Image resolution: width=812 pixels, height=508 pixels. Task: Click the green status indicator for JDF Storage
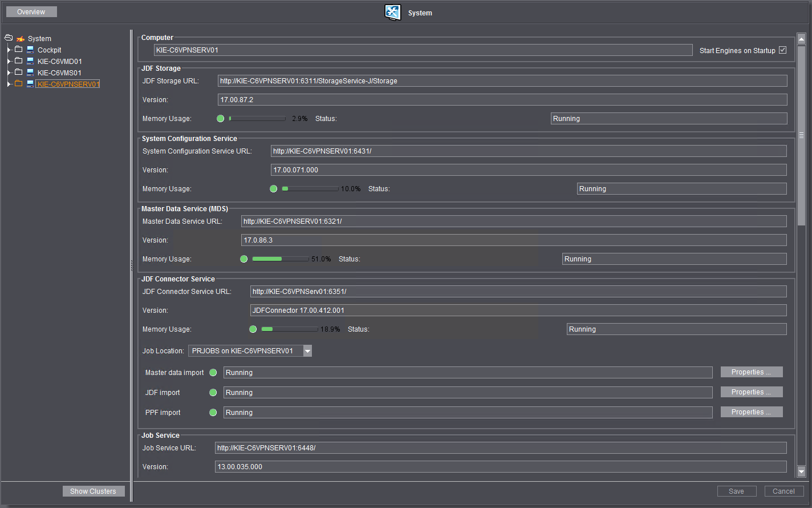221,118
